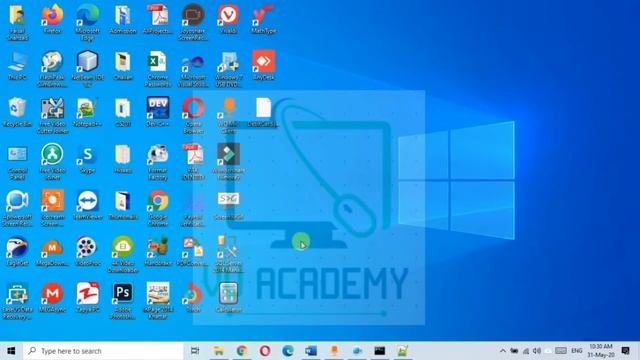Select the Zapya PC shortcut

pos(87,298)
